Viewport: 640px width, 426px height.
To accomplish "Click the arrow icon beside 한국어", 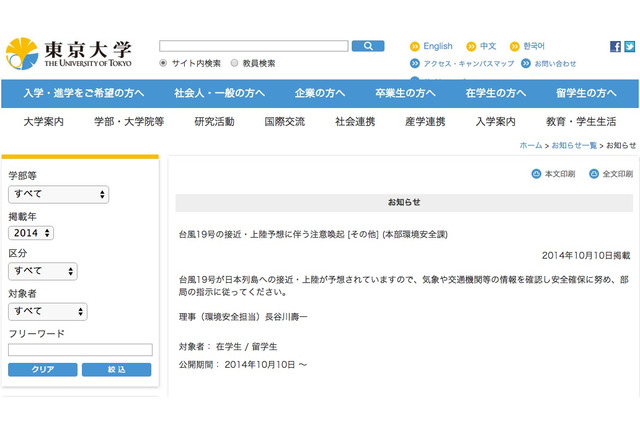I will pos(514,47).
